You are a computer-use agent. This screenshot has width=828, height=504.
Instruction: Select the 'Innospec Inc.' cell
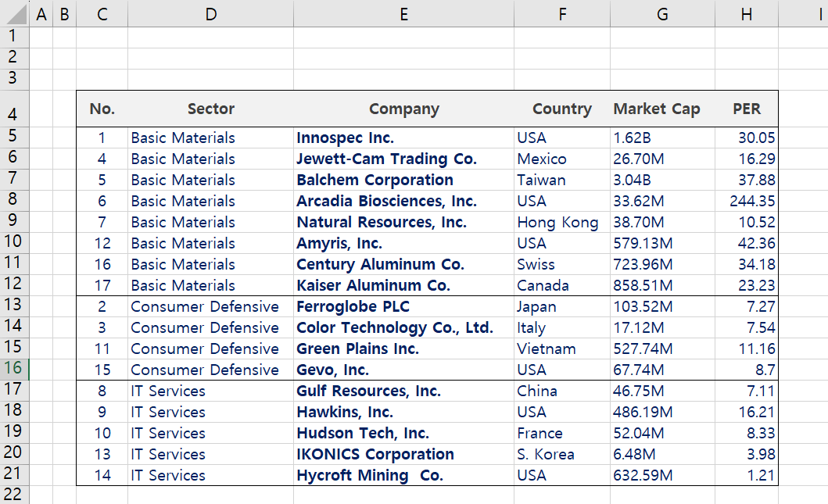tap(403, 138)
